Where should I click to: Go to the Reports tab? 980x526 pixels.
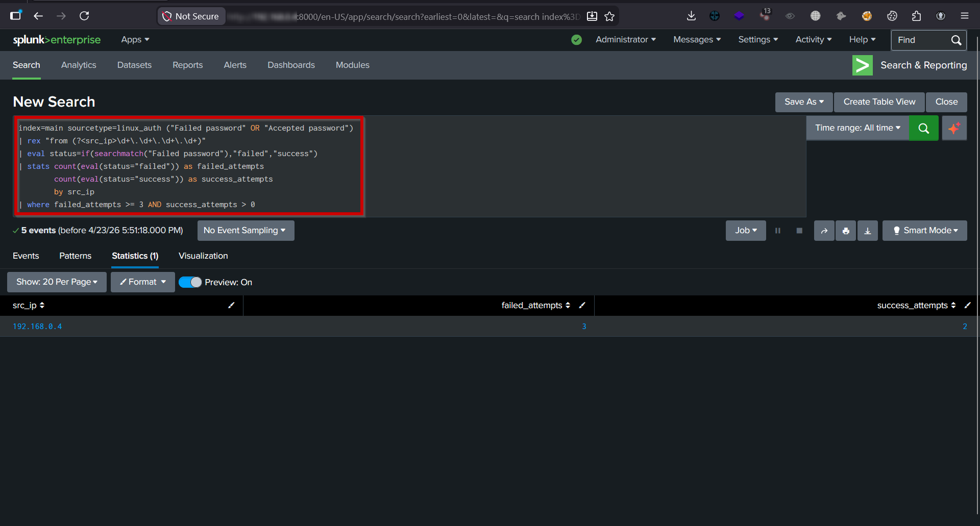188,65
